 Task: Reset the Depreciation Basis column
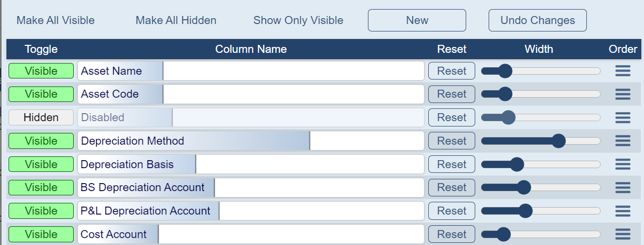tap(451, 164)
